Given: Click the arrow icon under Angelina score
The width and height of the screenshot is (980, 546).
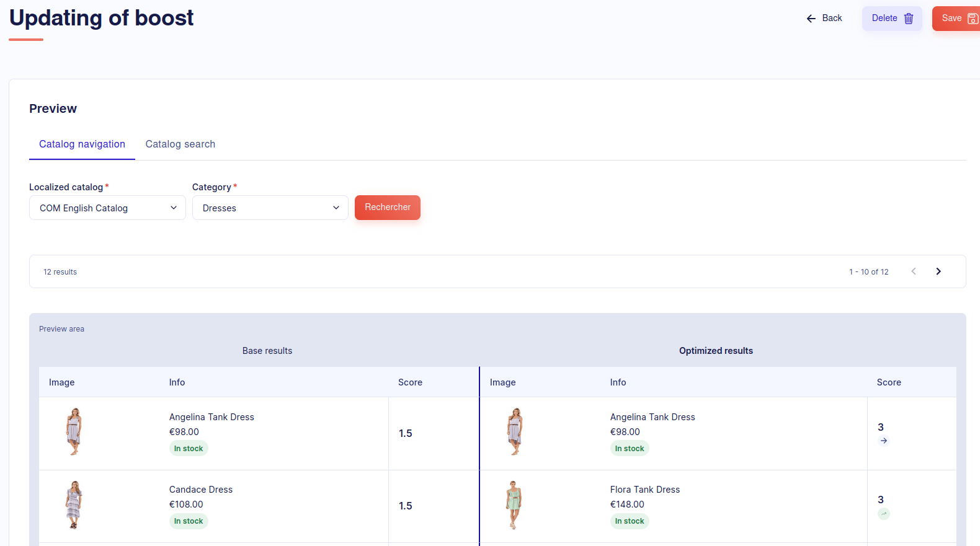Looking at the screenshot, I should point(884,441).
